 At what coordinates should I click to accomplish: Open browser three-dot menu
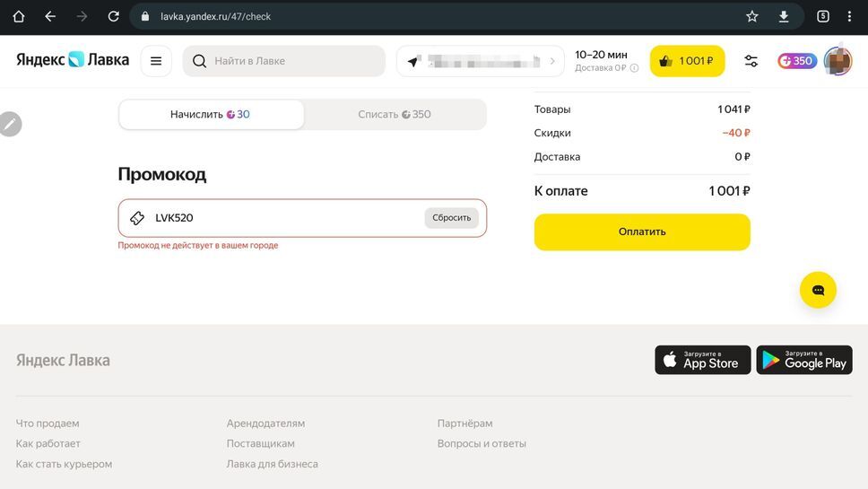(x=850, y=17)
